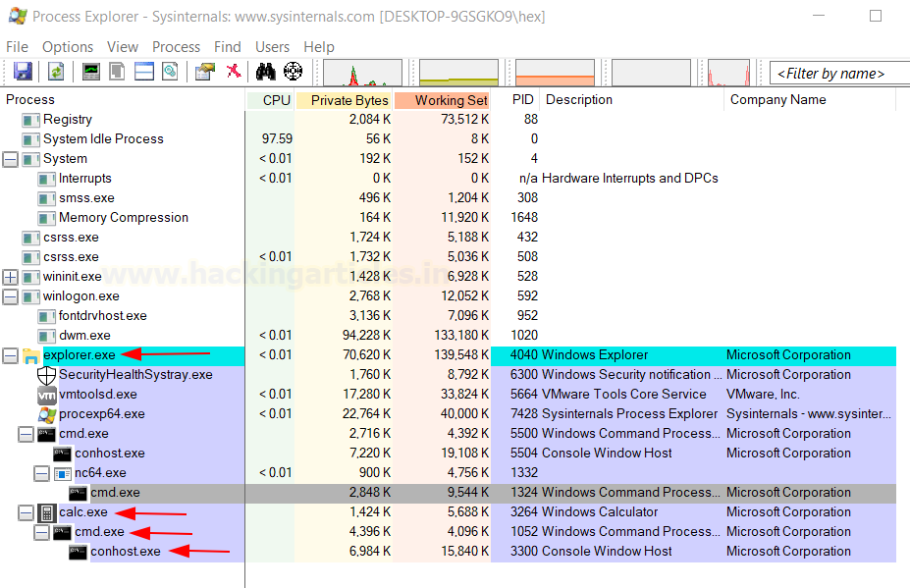The width and height of the screenshot is (910, 588).
Task: Click the calc.exe calculator icon
Action: 46,512
